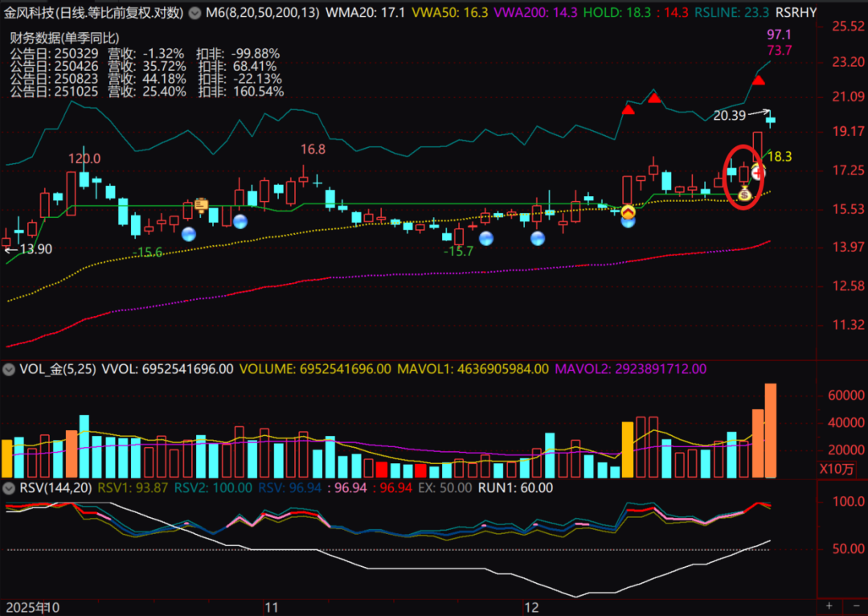Click the red plus circle icon
This screenshot has width=868, height=616.
757,173
